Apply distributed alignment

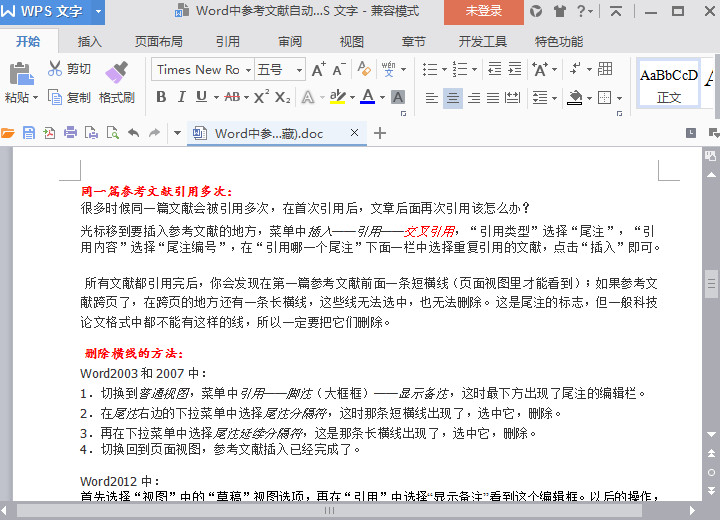[x=512, y=97]
